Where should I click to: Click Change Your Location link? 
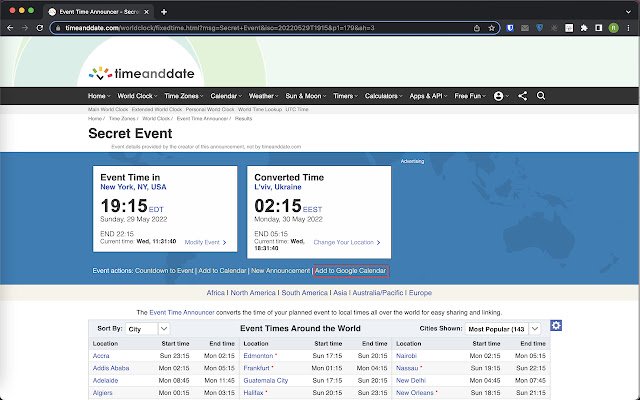coord(347,242)
